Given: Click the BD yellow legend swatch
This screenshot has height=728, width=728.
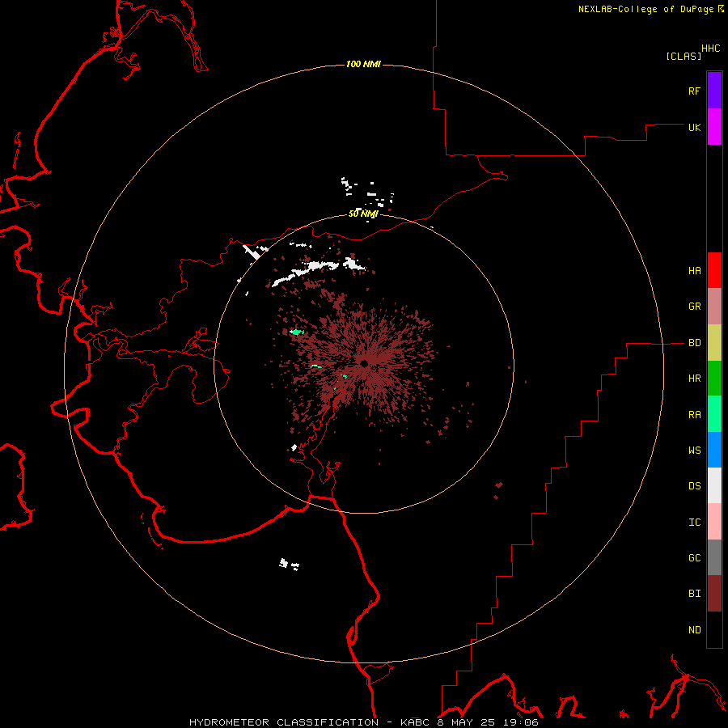Looking at the screenshot, I should (714, 343).
